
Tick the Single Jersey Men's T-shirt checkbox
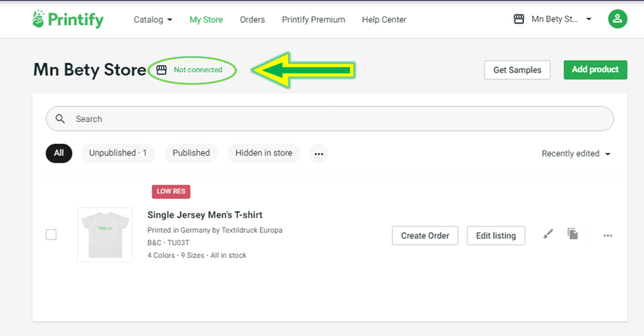(x=51, y=235)
